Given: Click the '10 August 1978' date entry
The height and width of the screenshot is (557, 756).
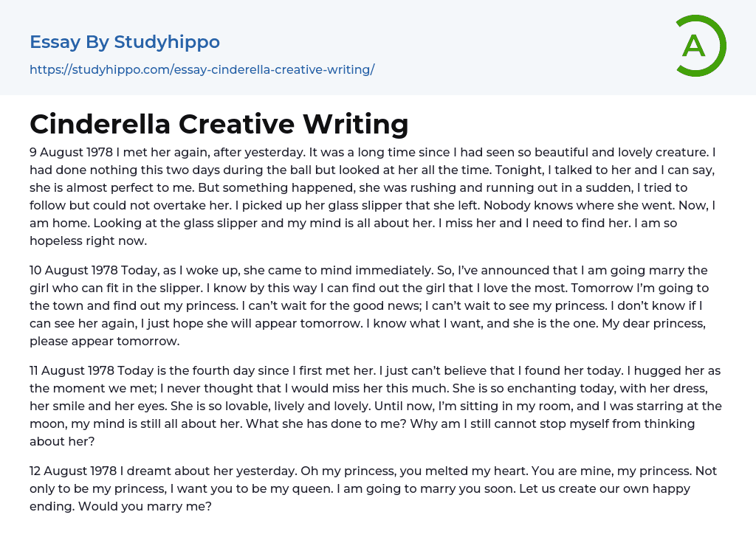Looking at the screenshot, I should click(x=73, y=270).
